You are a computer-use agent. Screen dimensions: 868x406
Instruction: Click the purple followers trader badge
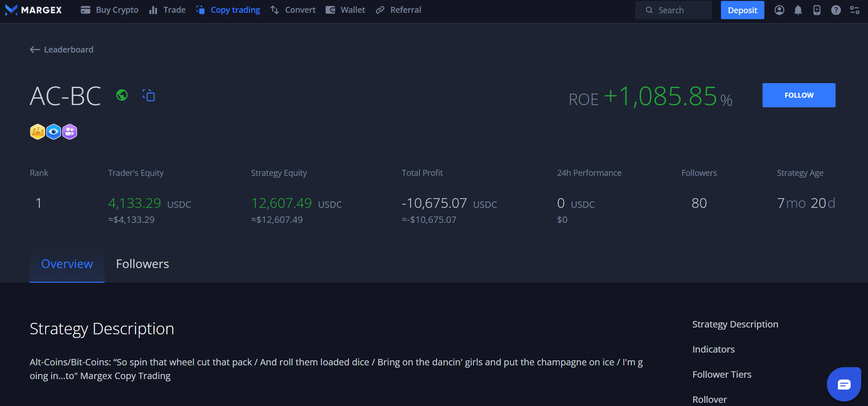[x=70, y=132]
